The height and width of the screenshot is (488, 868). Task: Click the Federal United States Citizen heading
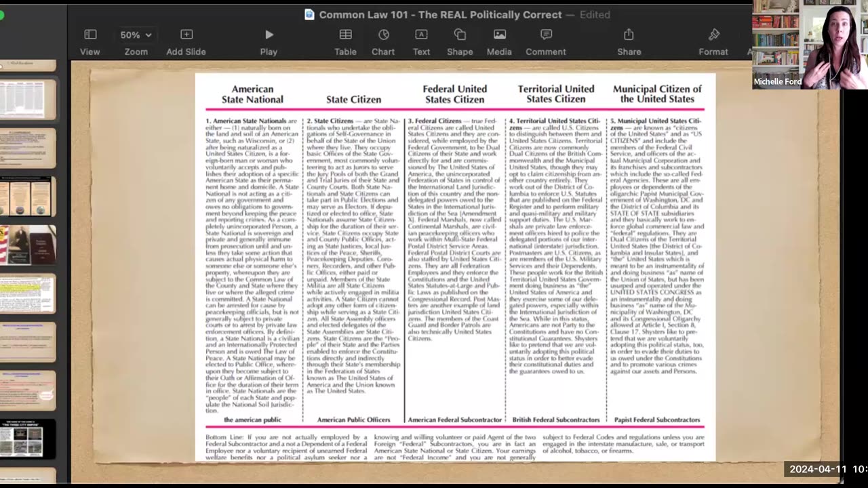(x=454, y=94)
